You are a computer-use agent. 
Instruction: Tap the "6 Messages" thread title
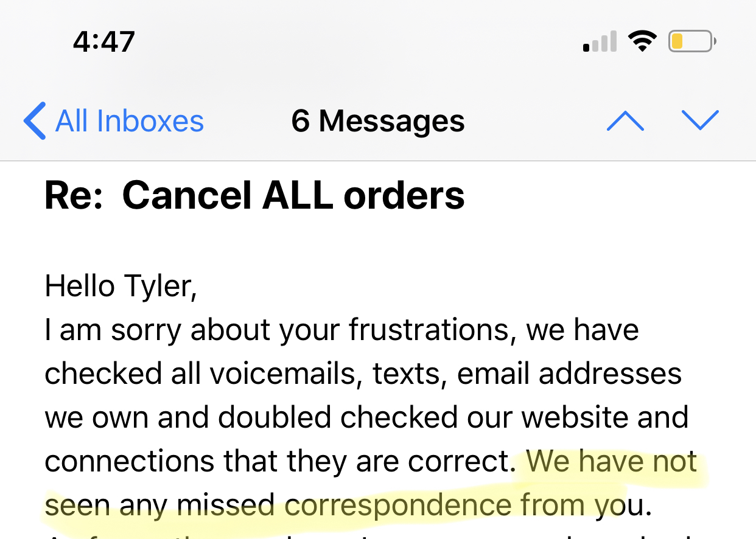point(377,121)
